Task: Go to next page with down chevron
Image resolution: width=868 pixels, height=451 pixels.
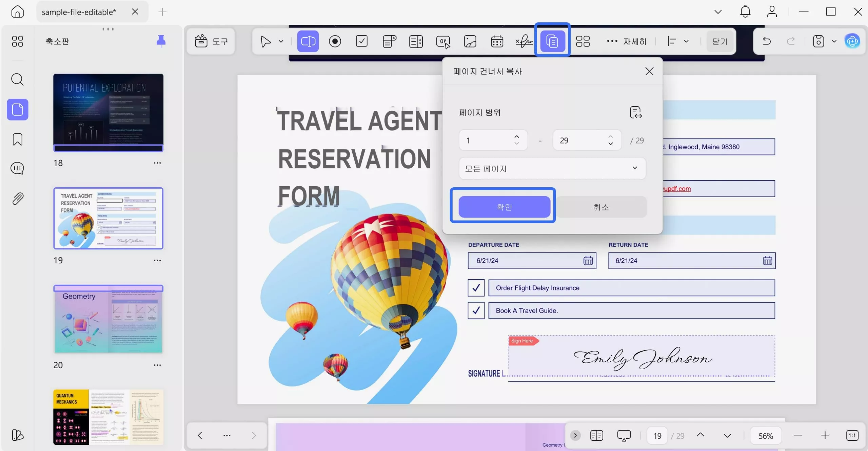Action: 727,436
